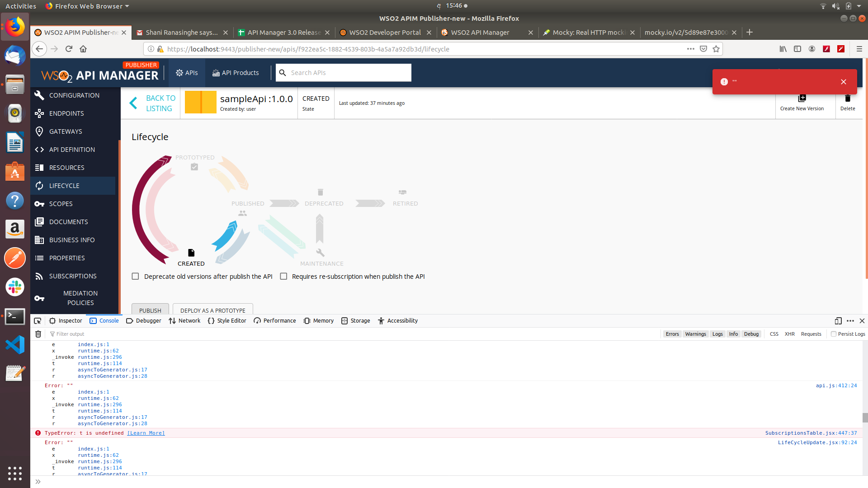Screen dimensions: 868x488
Task: Switch to the Inspector devtools tab
Action: tap(66, 321)
